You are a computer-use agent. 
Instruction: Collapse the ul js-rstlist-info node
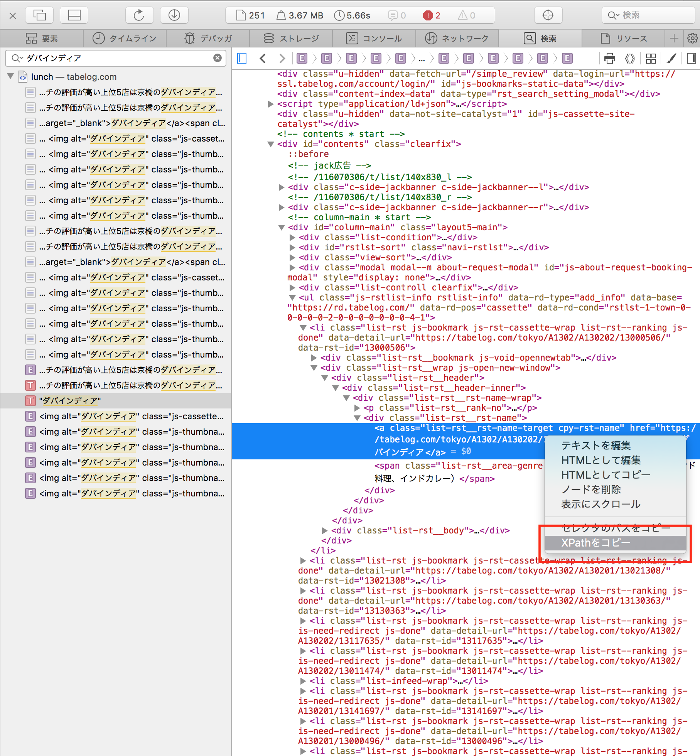[292, 297]
